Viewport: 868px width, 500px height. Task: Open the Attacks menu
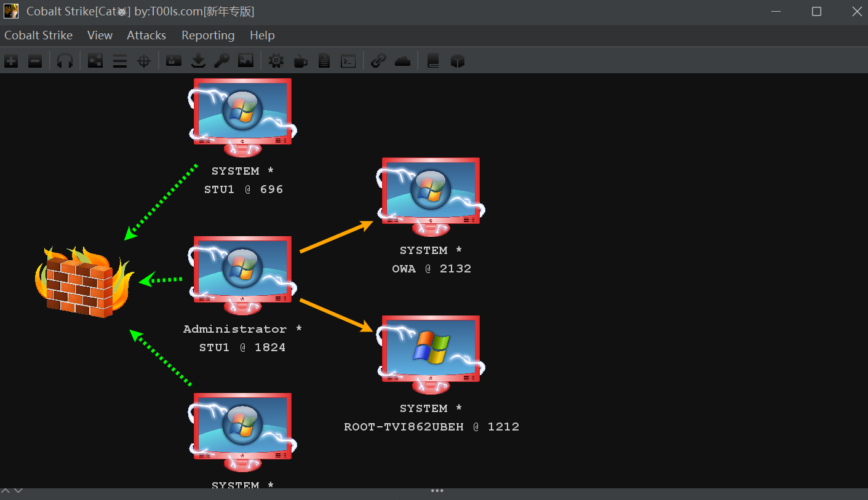(146, 35)
